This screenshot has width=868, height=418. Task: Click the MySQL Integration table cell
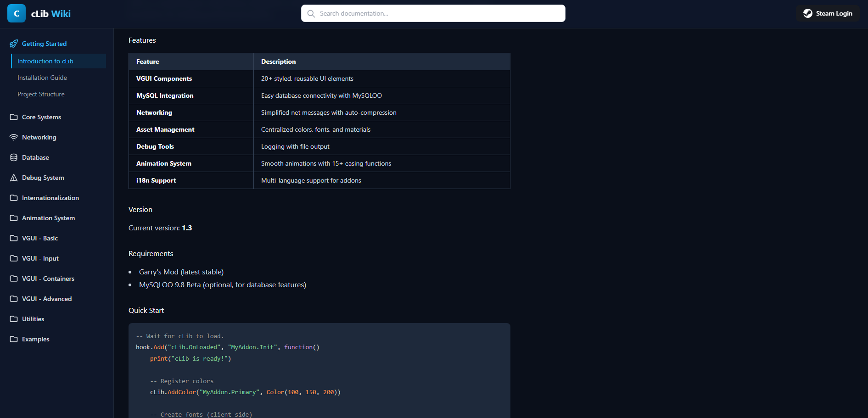191,95
